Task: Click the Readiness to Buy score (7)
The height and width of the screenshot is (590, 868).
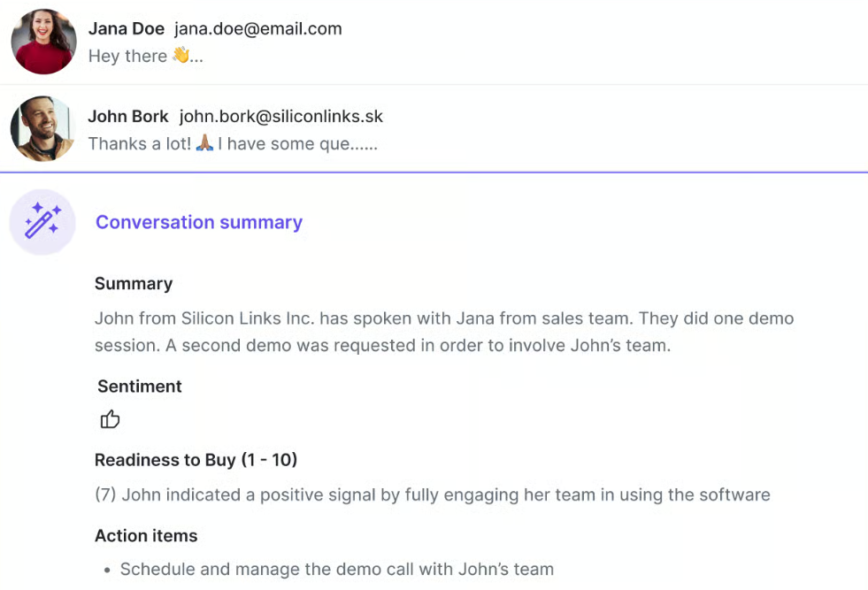Action: (x=103, y=494)
